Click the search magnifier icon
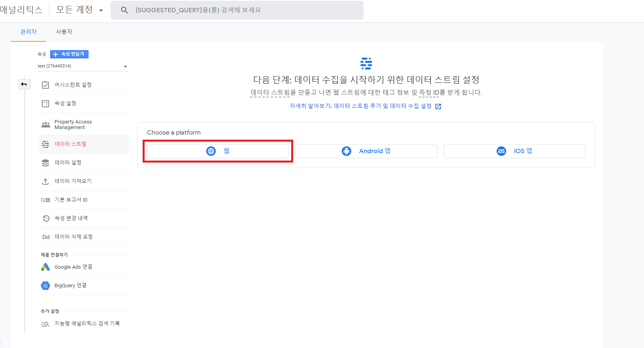Viewport: 644px width, 348px height. (x=124, y=10)
